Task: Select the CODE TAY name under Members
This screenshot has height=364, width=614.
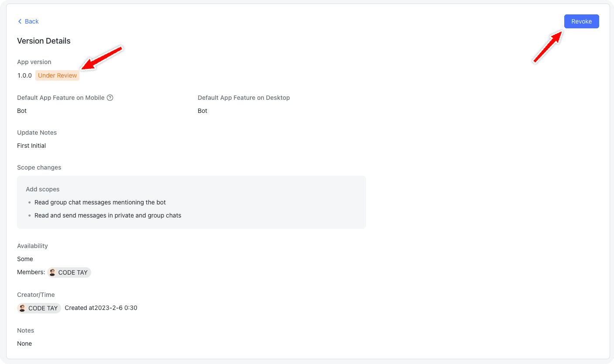Action: (x=73, y=272)
